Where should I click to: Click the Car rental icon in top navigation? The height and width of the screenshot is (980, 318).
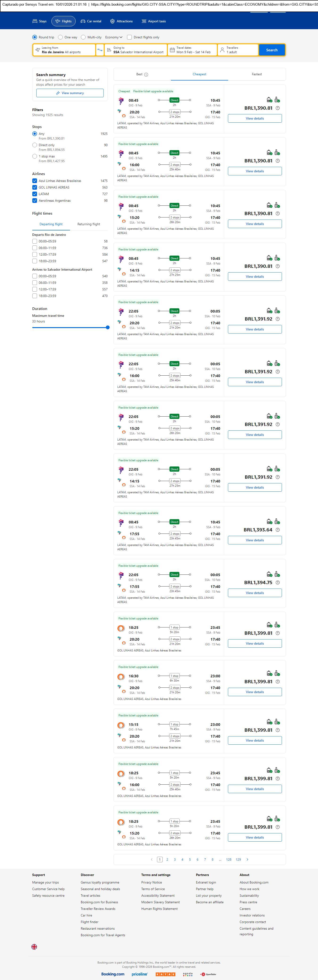pos(83,21)
